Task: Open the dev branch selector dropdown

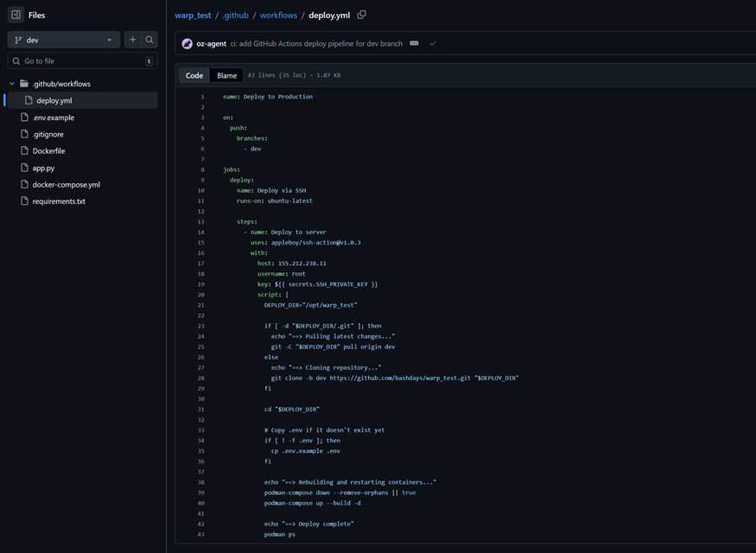Action: [x=60, y=40]
